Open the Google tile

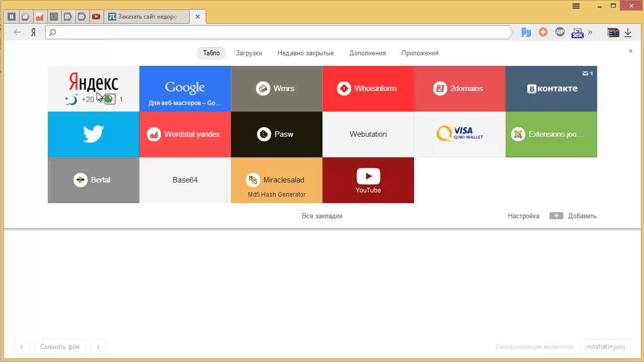point(185,88)
